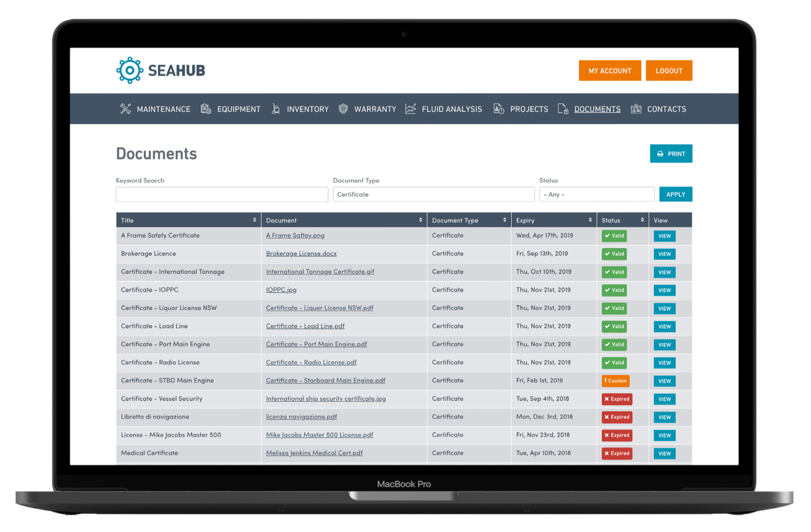
Task: Click inside the Keyword Search field
Action: (x=222, y=194)
